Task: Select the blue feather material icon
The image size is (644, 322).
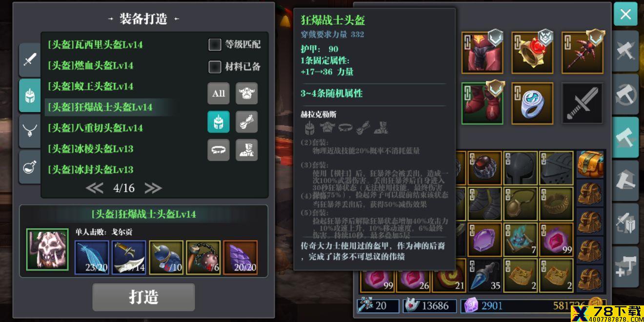Action: tap(92, 258)
